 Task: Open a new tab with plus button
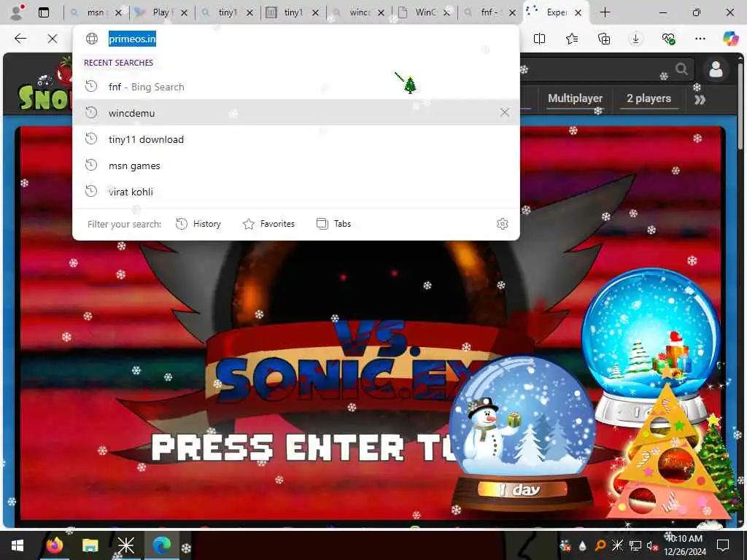(x=605, y=12)
